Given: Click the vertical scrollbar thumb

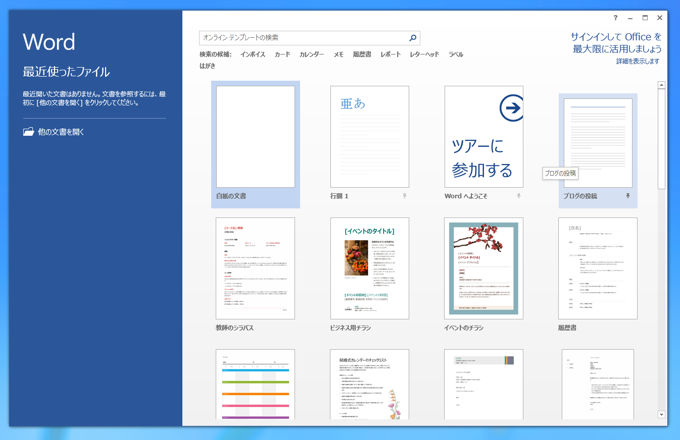Looking at the screenshot, I should point(661,139).
